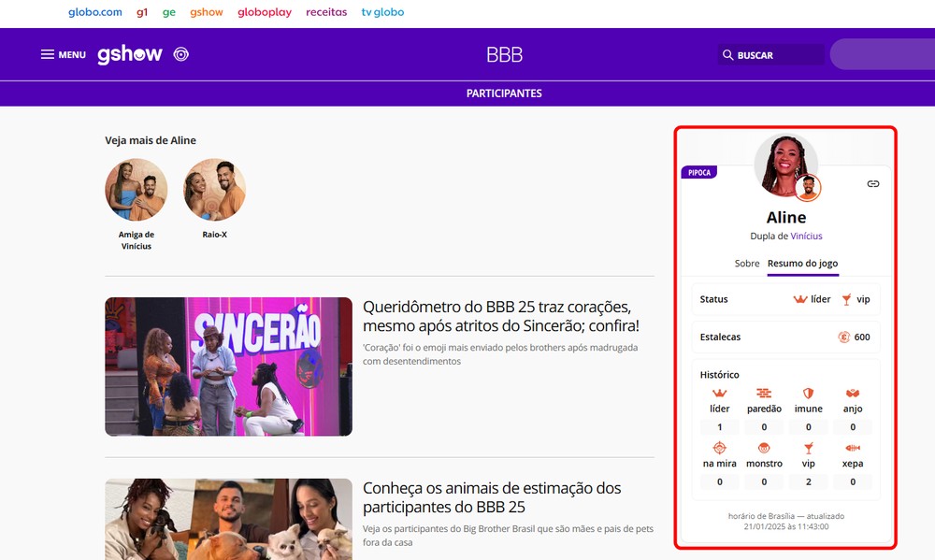Open Raio-X story circle
935x560 pixels.
[215, 190]
